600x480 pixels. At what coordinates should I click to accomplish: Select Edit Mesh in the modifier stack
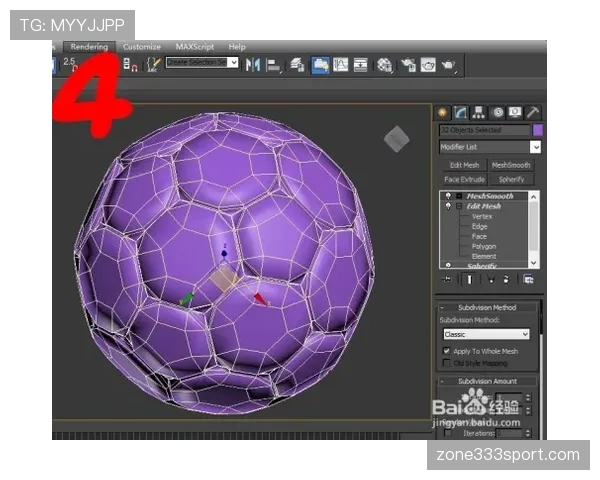(484, 206)
